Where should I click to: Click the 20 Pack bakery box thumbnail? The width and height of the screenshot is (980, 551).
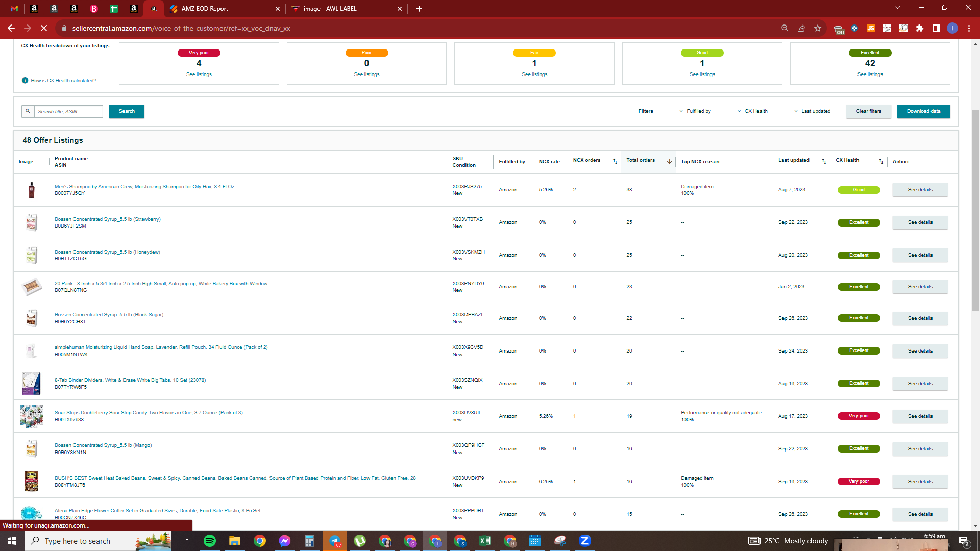click(x=32, y=287)
